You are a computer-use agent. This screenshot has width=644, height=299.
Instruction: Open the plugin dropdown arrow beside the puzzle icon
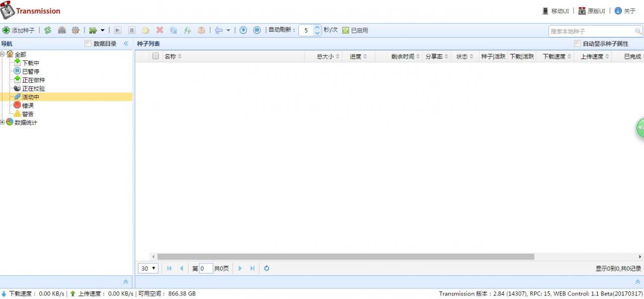[103, 30]
